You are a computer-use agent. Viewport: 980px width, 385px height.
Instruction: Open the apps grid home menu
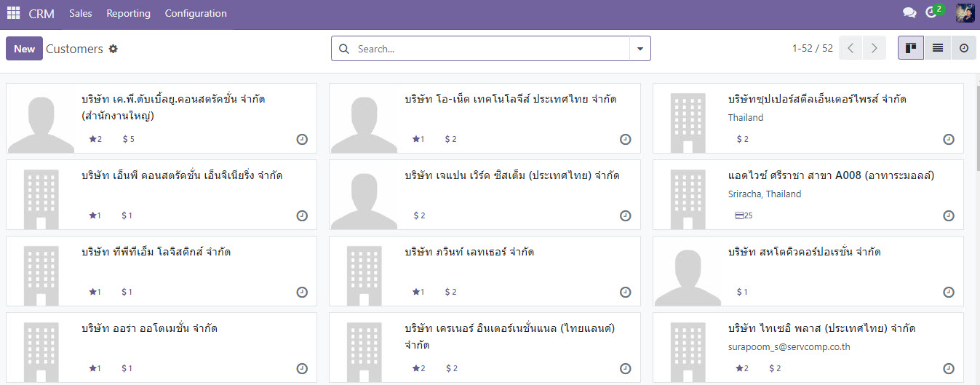point(13,13)
